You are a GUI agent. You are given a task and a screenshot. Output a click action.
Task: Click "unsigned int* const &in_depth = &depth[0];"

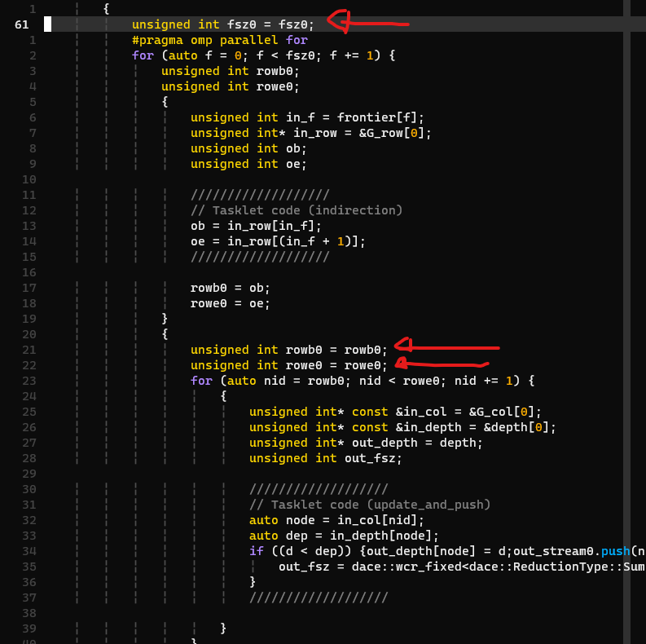tap(402, 427)
